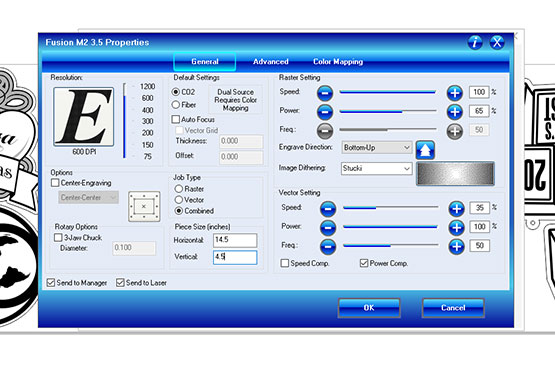Click the image dithering gradient preview
The height and width of the screenshot is (368, 555).
(456, 173)
